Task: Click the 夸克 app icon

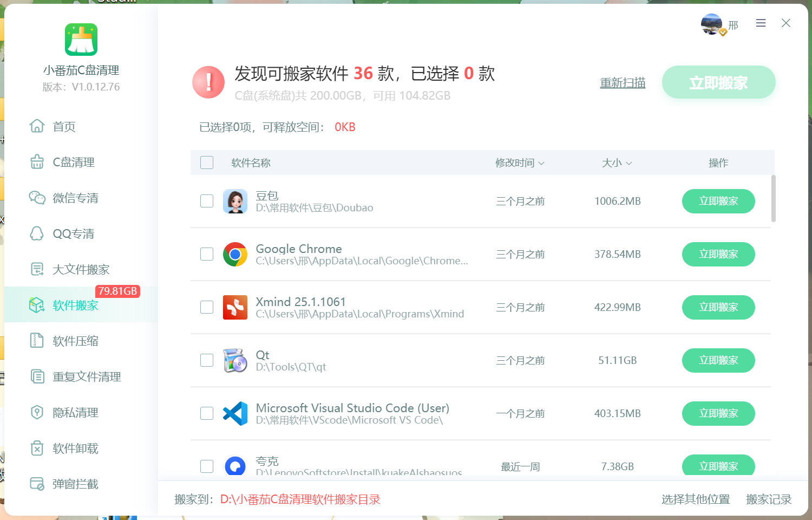Action: click(x=235, y=465)
